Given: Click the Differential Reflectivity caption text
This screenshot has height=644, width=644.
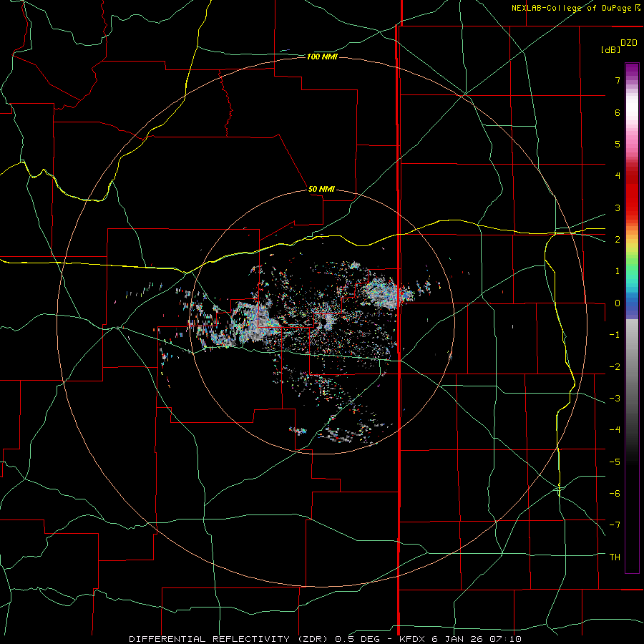Looking at the screenshot, I should pyautogui.click(x=325, y=639).
